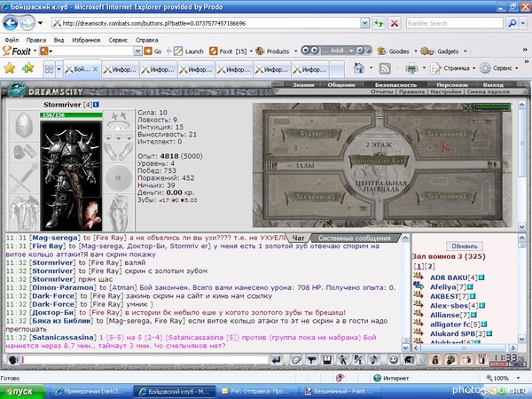Click the friends faces icon in bottom bar
The height and width of the screenshot is (399, 532).
coord(450,360)
